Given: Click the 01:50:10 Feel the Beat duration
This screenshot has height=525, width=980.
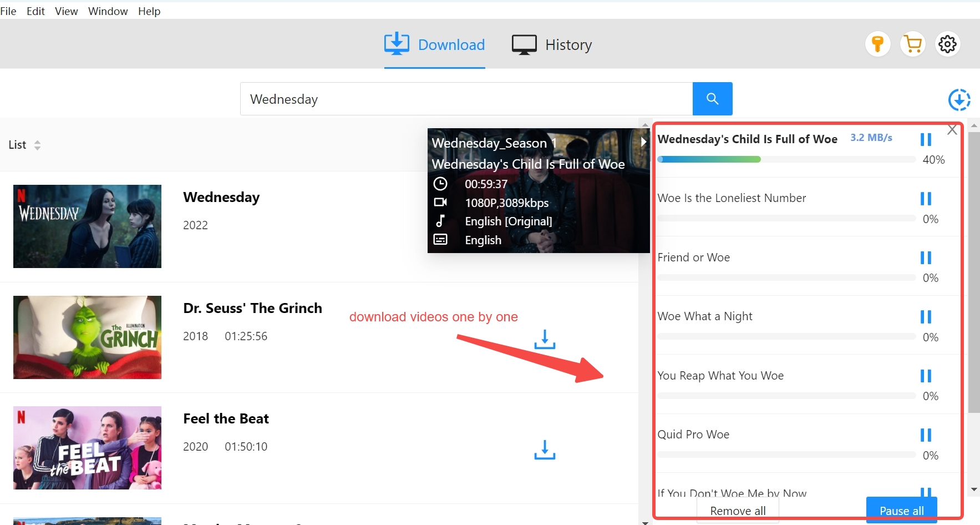Looking at the screenshot, I should coord(246,447).
